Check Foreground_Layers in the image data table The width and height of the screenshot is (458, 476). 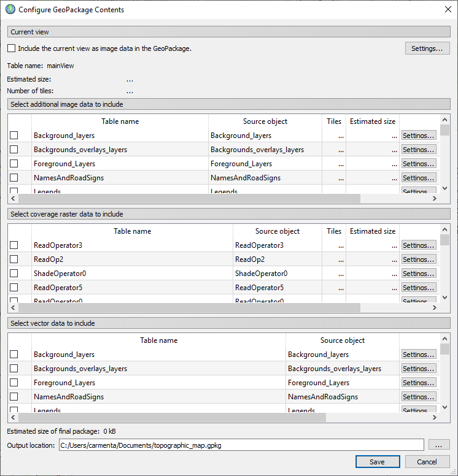[x=14, y=164]
